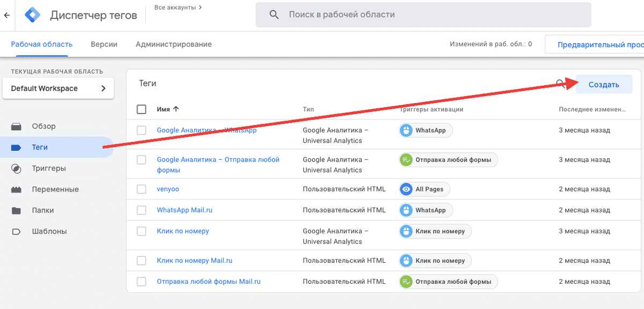Select the Триггеры section in sidebar

[x=50, y=168]
